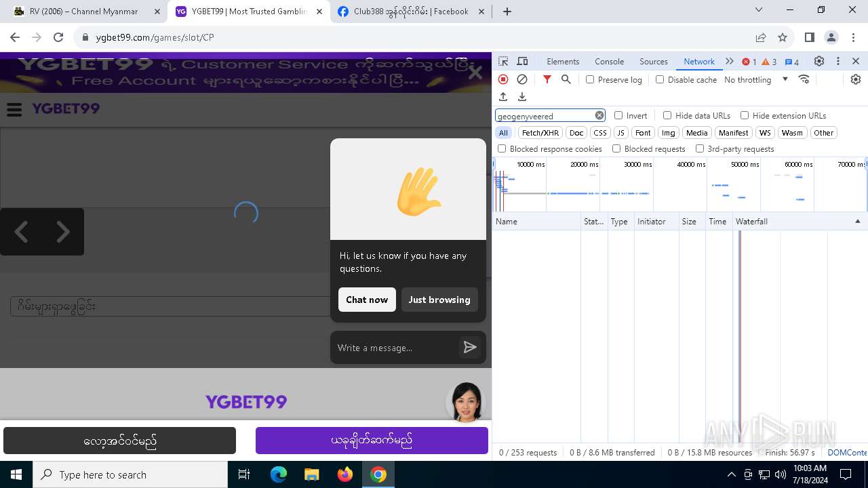Open Network panel settings gear
This screenshot has height=488, width=868.
[x=856, y=79]
